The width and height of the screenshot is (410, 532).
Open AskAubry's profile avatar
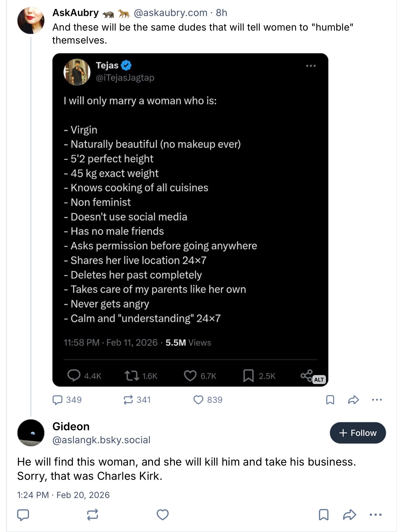pyautogui.click(x=31, y=21)
